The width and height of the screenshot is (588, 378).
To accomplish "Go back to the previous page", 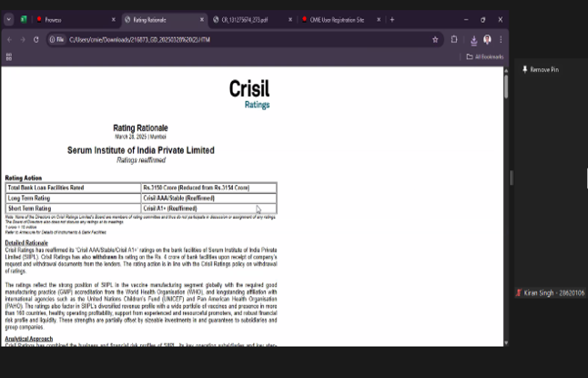I will tap(10, 39).
